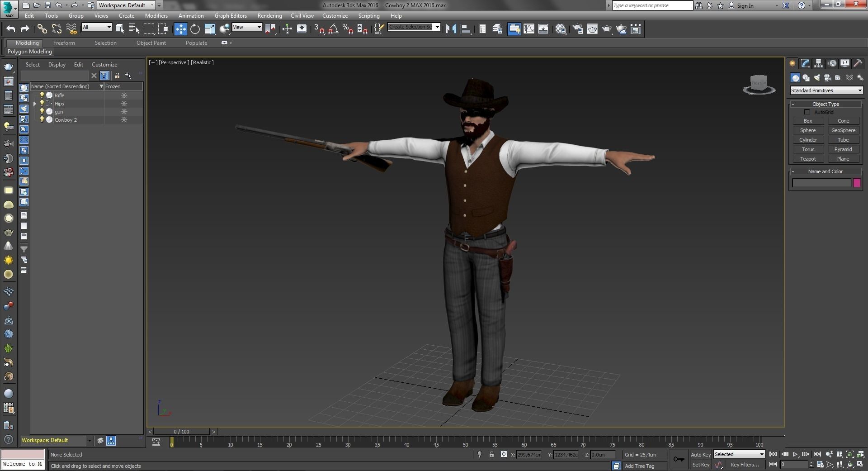The width and height of the screenshot is (868, 471).
Task: Expand the Hips hierarchy node
Action: coord(35,104)
